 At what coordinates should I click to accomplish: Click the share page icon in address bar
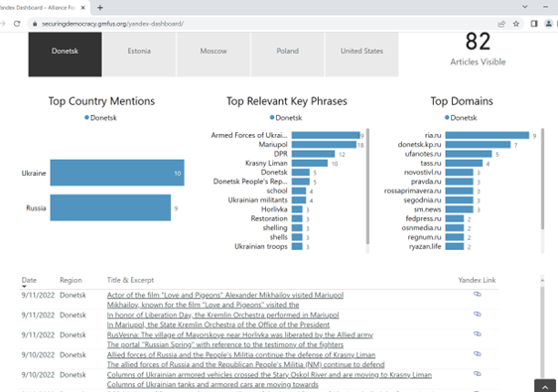[x=501, y=24]
